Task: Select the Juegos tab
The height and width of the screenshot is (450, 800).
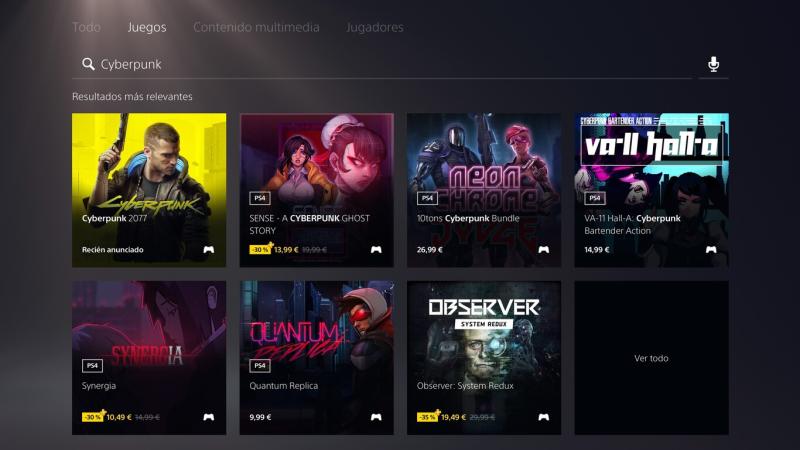Action: (147, 27)
